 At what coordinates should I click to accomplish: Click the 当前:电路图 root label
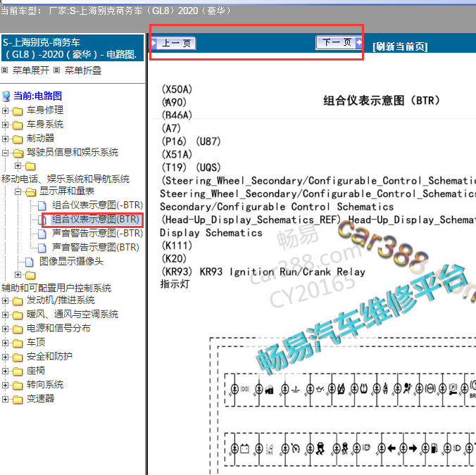[37, 96]
